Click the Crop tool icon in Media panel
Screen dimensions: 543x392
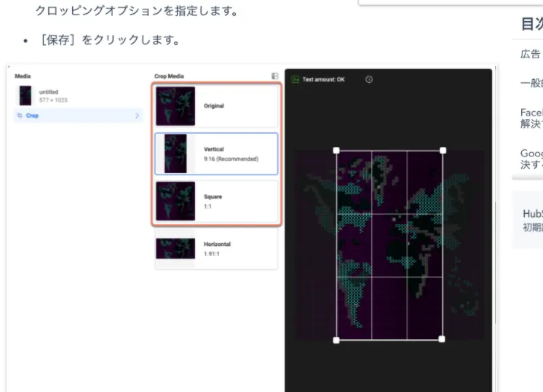point(19,116)
